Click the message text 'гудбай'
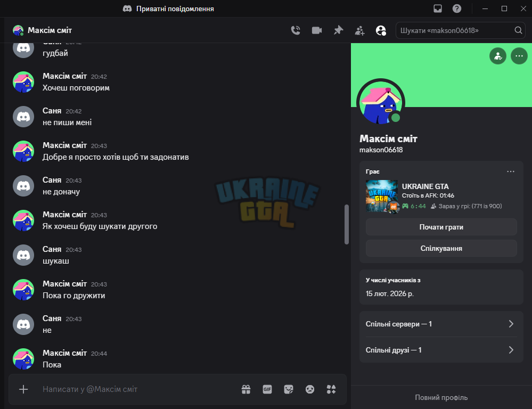 tap(55, 53)
